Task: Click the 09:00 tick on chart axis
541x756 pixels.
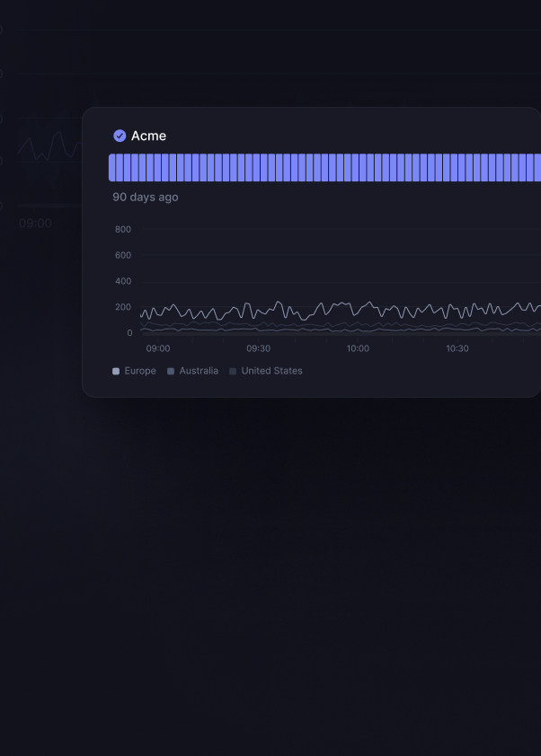Action: pyautogui.click(x=158, y=348)
